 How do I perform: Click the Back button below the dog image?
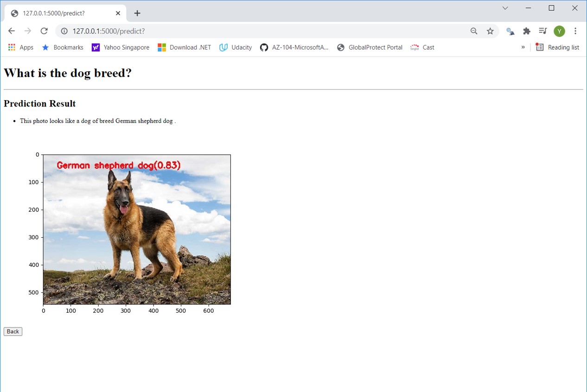pyautogui.click(x=13, y=331)
